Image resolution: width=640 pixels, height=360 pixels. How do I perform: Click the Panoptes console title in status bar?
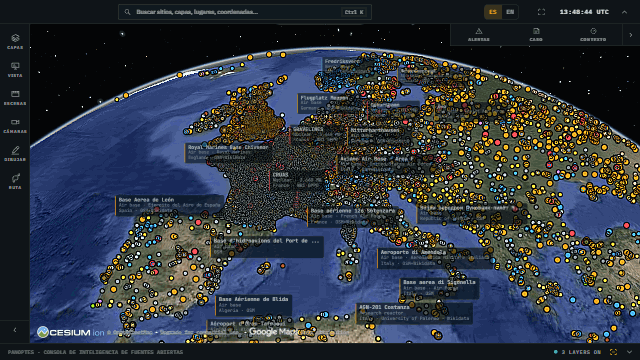coord(95,352)
